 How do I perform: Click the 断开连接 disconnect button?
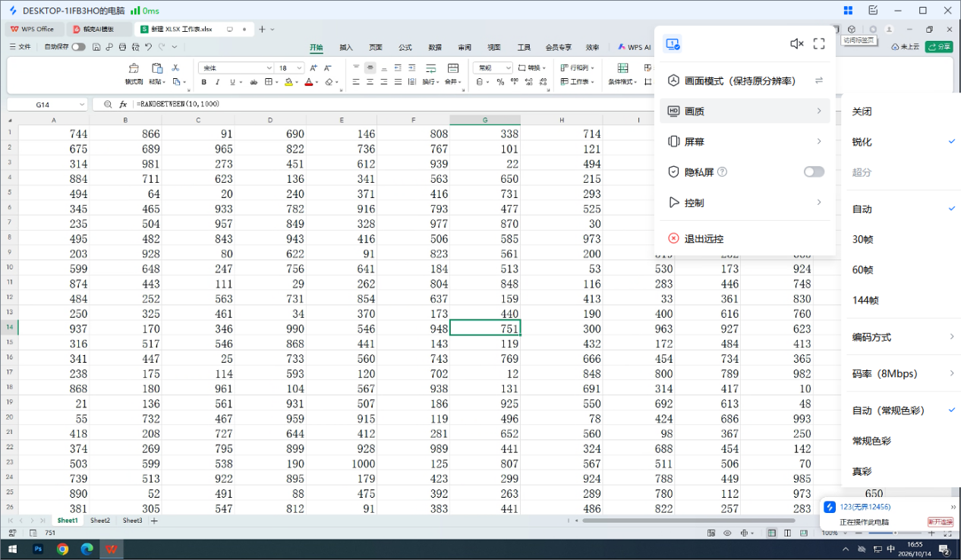tap(940, 522)
